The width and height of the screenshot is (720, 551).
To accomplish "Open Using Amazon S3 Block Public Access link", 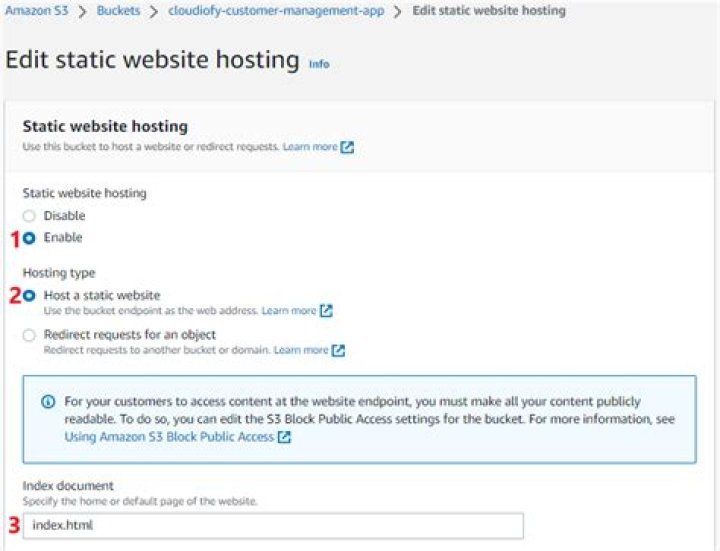I will pyautogui.click(x=169, y=437).
